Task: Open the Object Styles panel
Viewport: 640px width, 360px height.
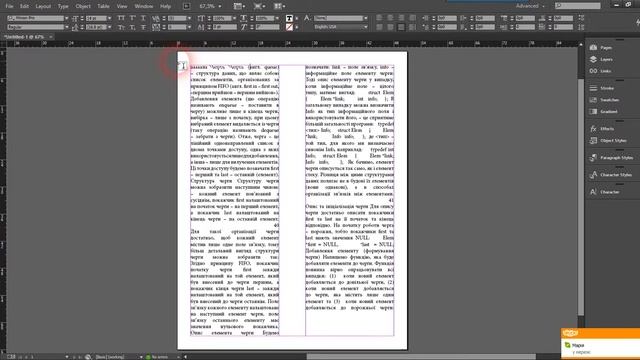Action: (608, 140)
